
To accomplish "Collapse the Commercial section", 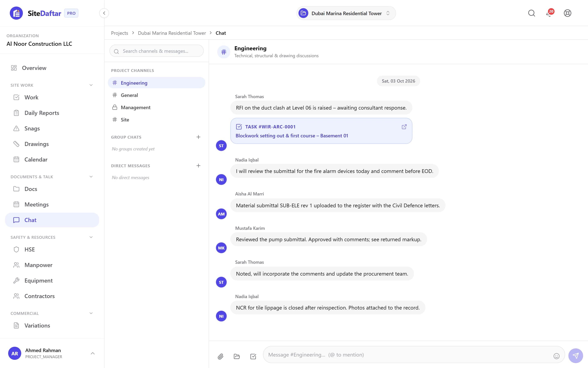I will (x=91, y=313).
